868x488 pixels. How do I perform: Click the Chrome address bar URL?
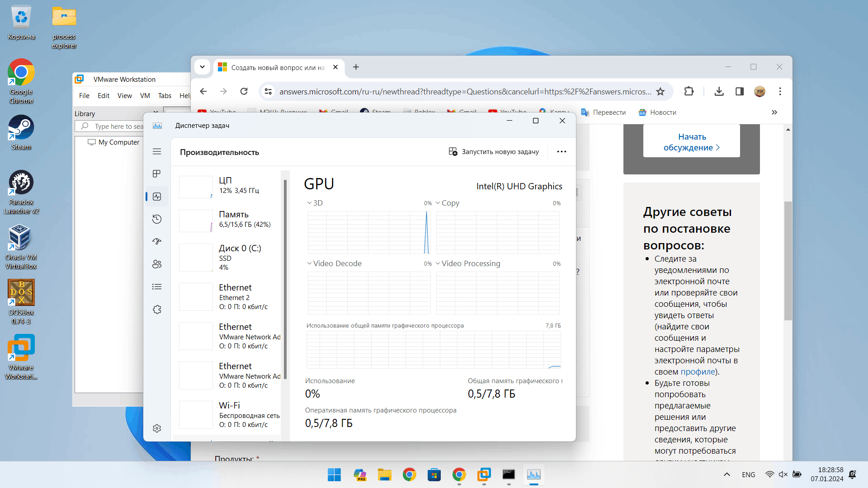coord(465,91)
